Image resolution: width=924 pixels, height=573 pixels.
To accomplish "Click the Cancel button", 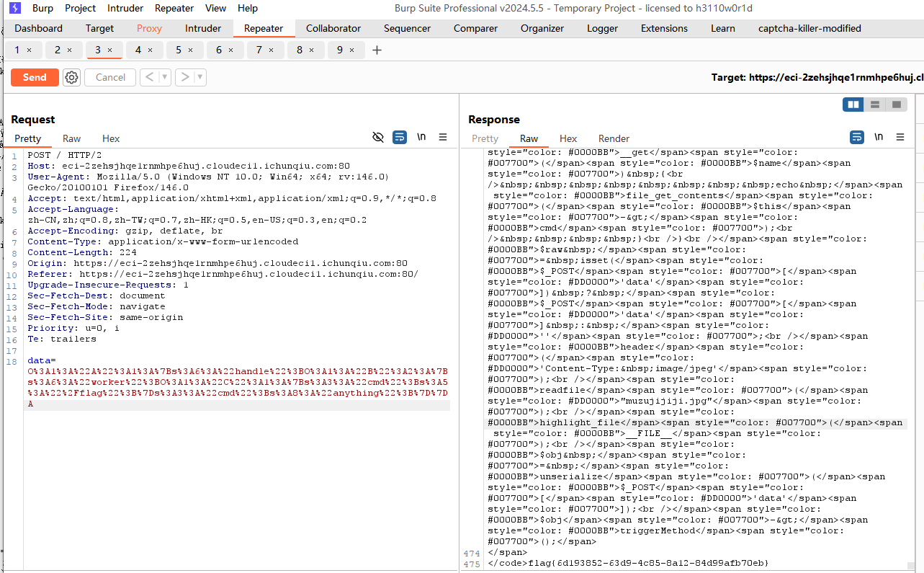I will click(x=110, y=77).
